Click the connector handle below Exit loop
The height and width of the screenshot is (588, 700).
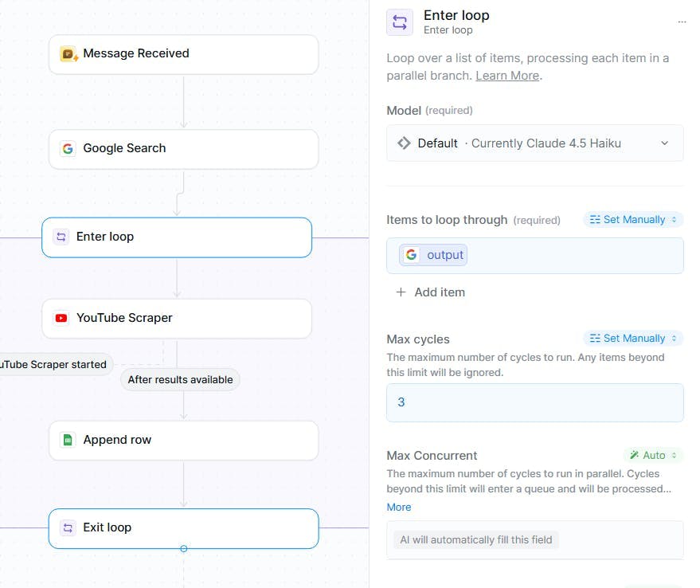(184, 549)
